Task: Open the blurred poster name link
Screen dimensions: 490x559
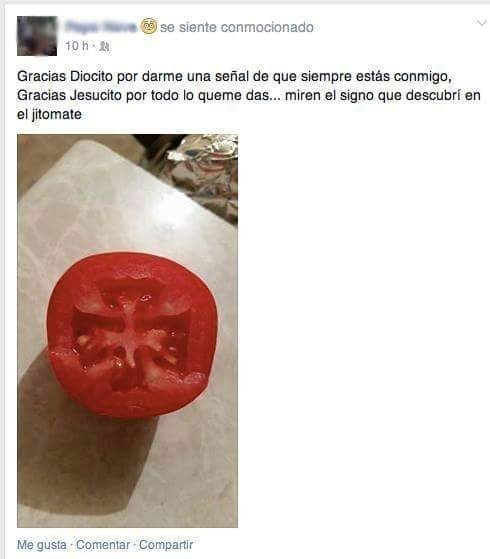Action: point(101,27)
